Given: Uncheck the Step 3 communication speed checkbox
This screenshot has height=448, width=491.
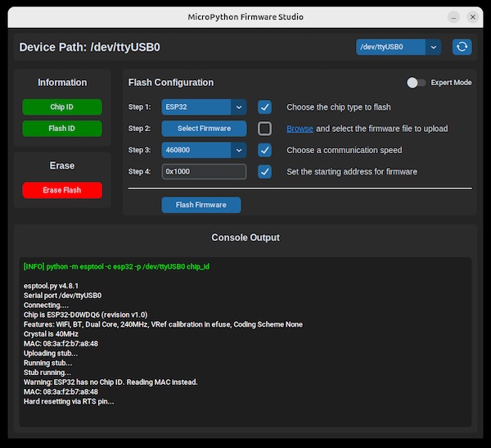Looking at the screenshot, I should [x=264, y=150].
